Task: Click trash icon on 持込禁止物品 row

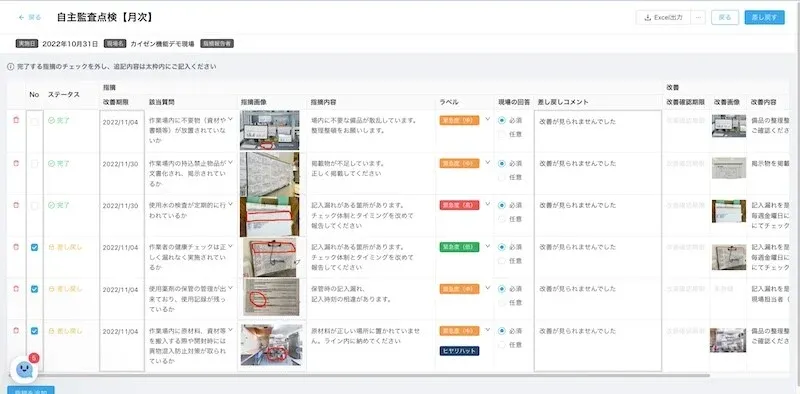Action: [16, 163]
